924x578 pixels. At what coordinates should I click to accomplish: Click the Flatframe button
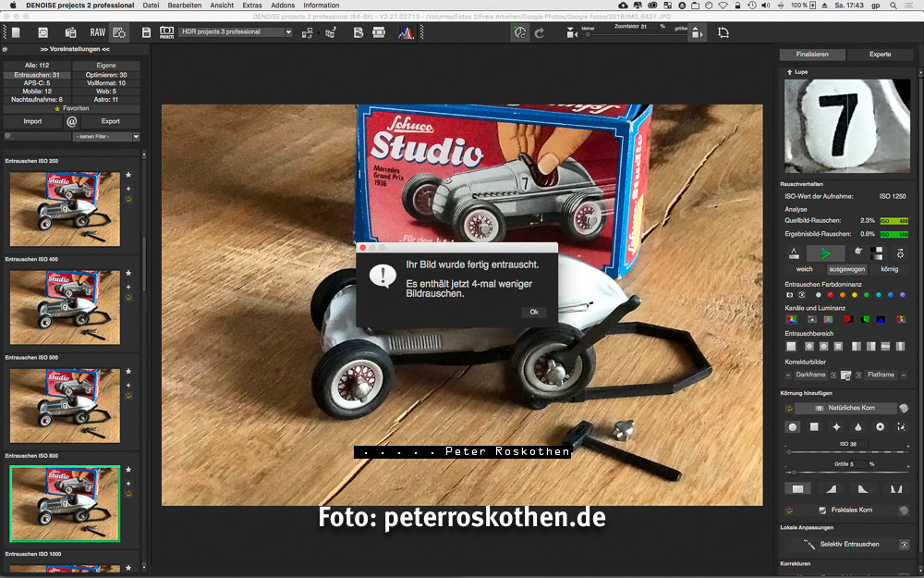click(881, 375)
